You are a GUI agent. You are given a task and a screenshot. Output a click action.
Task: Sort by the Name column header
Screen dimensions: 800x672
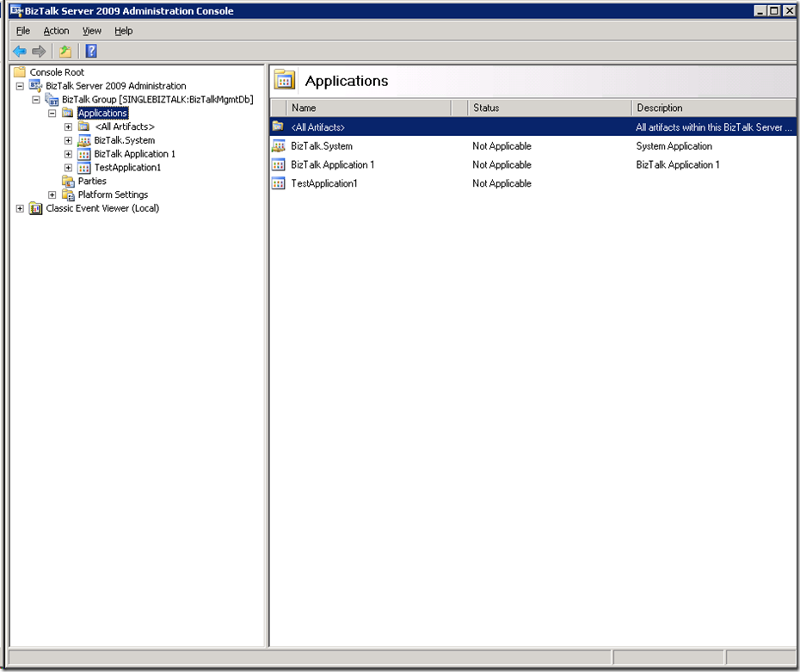tap(369, 108)
